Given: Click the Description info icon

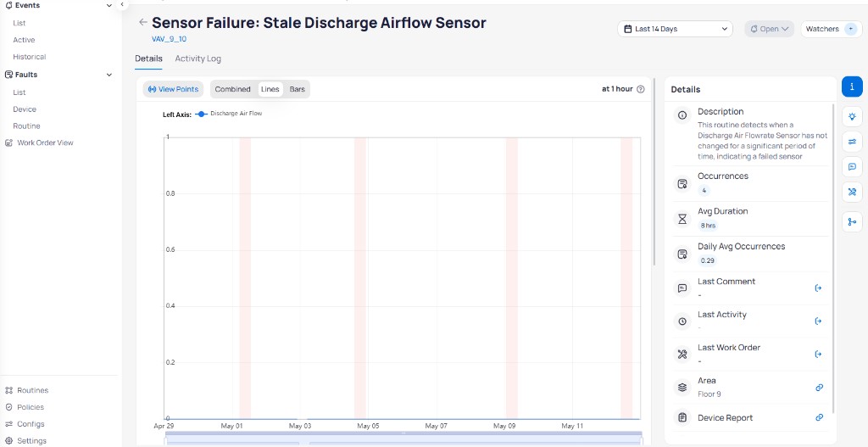Looking at the screenshot, I should pyautogui.click(x=682, y=115).
